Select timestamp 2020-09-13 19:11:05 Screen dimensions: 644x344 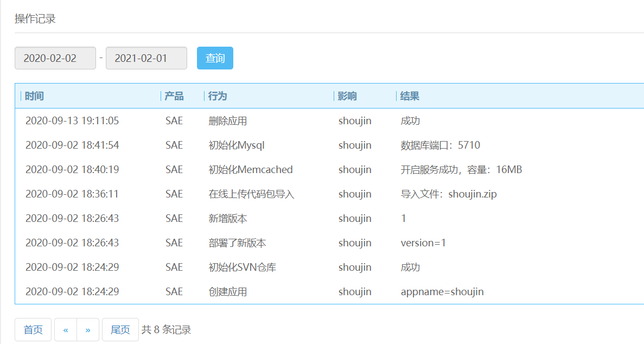(72, 121)
